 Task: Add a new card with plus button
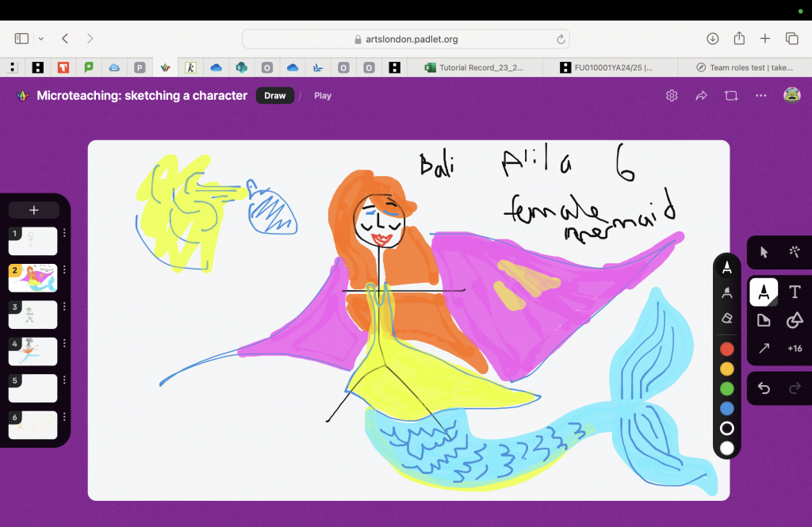[x=34, y=210]
